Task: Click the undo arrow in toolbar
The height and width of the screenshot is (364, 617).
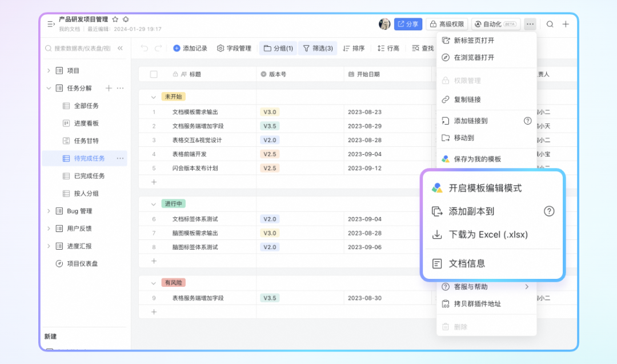Action: coord(145,49)
